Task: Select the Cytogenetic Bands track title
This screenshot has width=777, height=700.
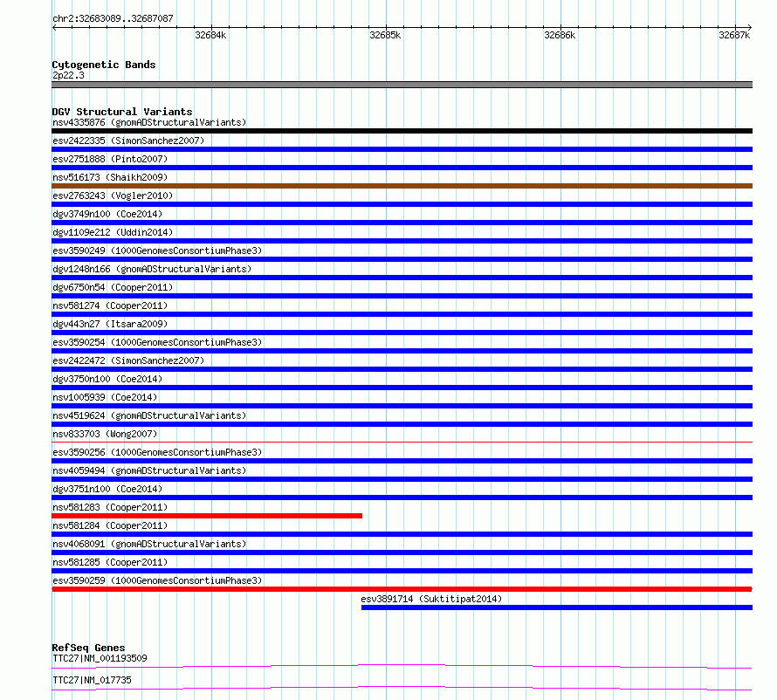Action: tap(104, 65)
